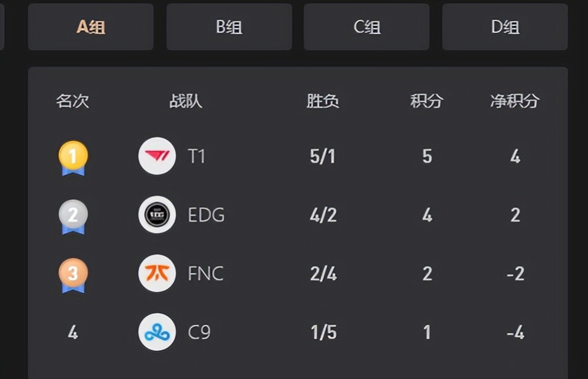Click the gold medal rank icon
Image resolution: width=588 pixels, height=379 pixels.
(72, 156)
